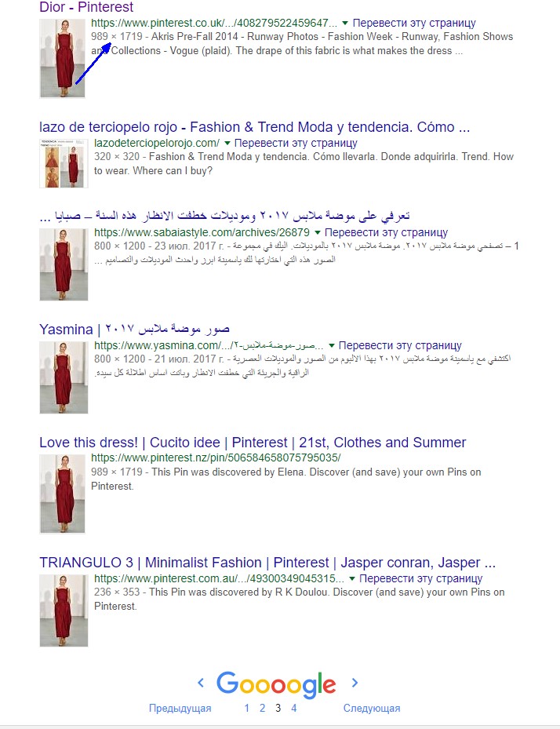Click the next page chevron beside Google logo
The width and height of the screenshot is (560, 729).
coord(355,683)
